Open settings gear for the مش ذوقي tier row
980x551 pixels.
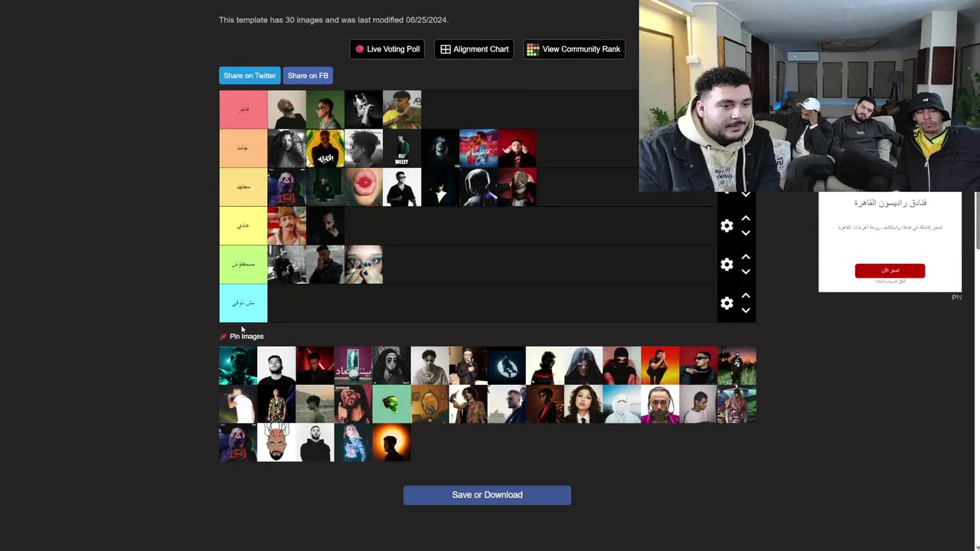tap(727, 303)
